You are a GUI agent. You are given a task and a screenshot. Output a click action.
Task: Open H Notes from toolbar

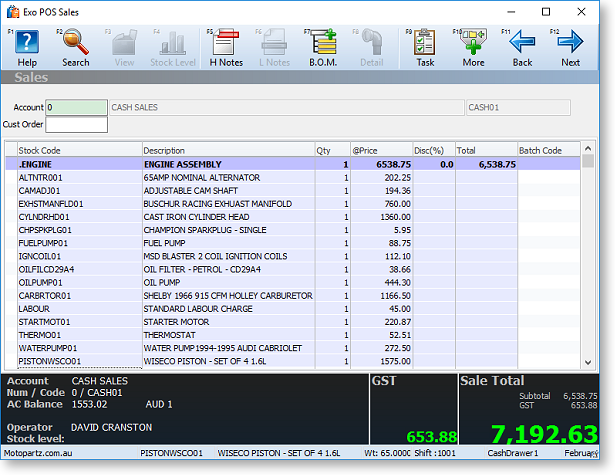226,46
